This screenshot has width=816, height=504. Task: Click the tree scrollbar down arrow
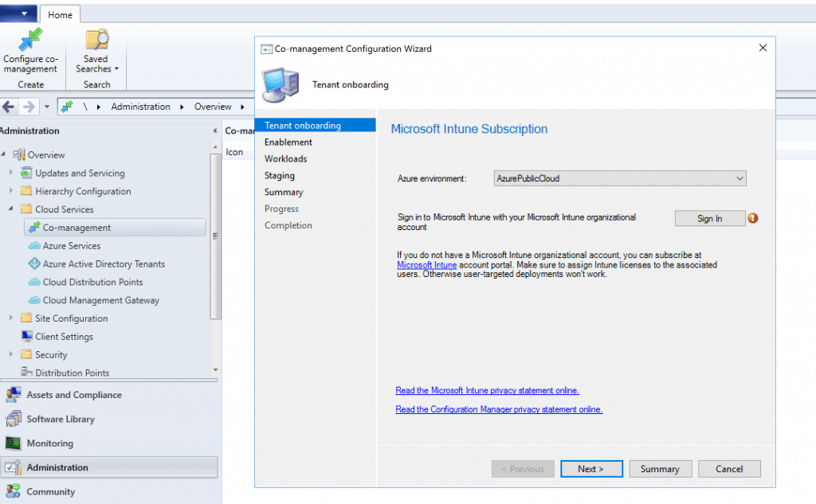click(215, 369)
